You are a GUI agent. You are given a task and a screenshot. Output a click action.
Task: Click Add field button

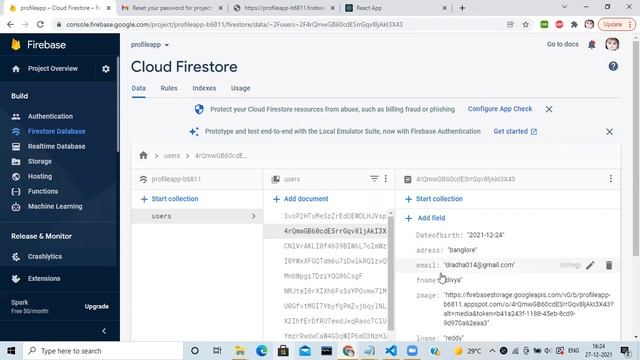point(425,218)
